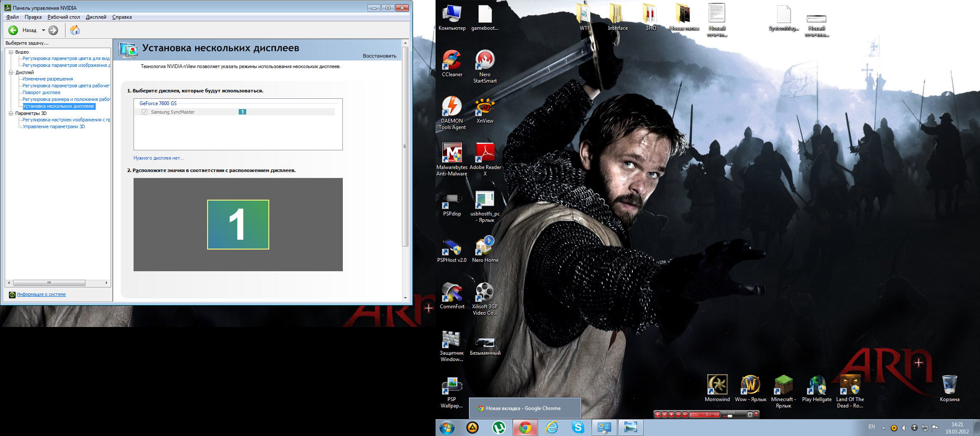Open the Правка menu

[x=33, y=17]
